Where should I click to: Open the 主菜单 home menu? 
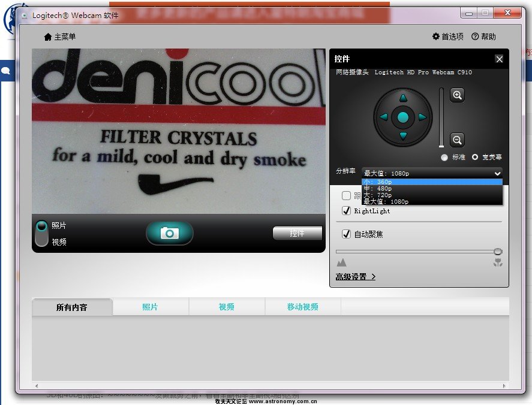tap(60, 37)
